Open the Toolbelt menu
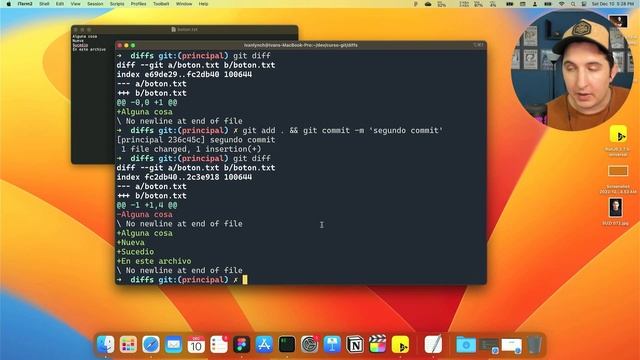The image size is (640, 360). pyautogui.click(x=161, y=4)
